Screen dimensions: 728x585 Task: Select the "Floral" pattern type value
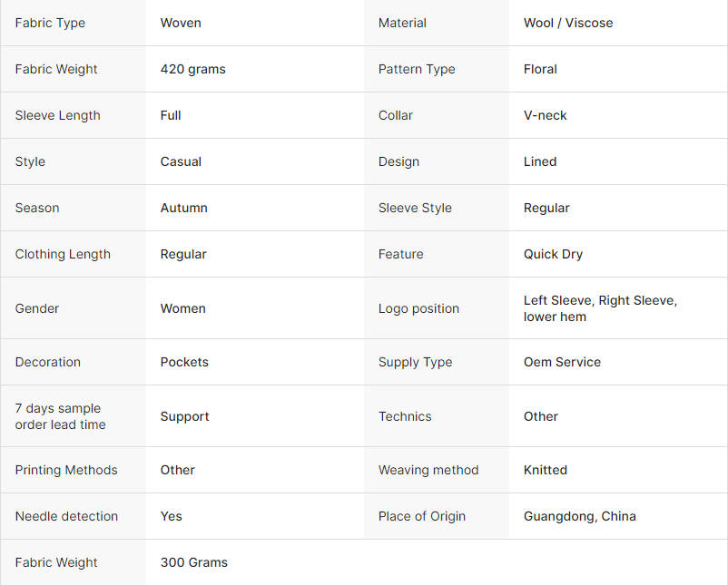(540, 69)
